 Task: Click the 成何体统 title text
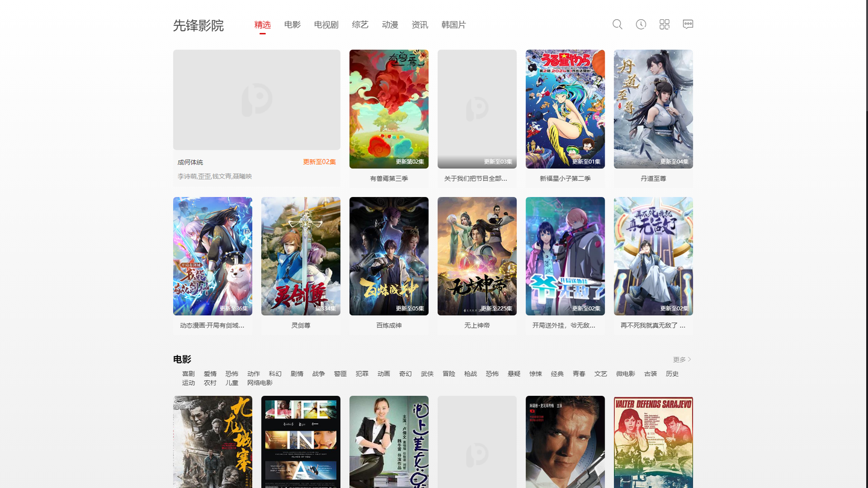pyautogui.click(x=190, y=162)
